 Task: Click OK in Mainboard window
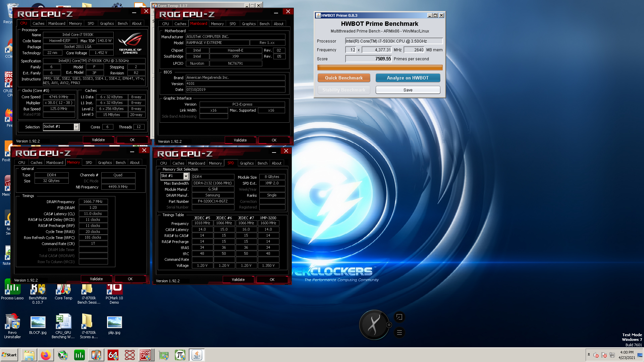click(x=274, y=140)
